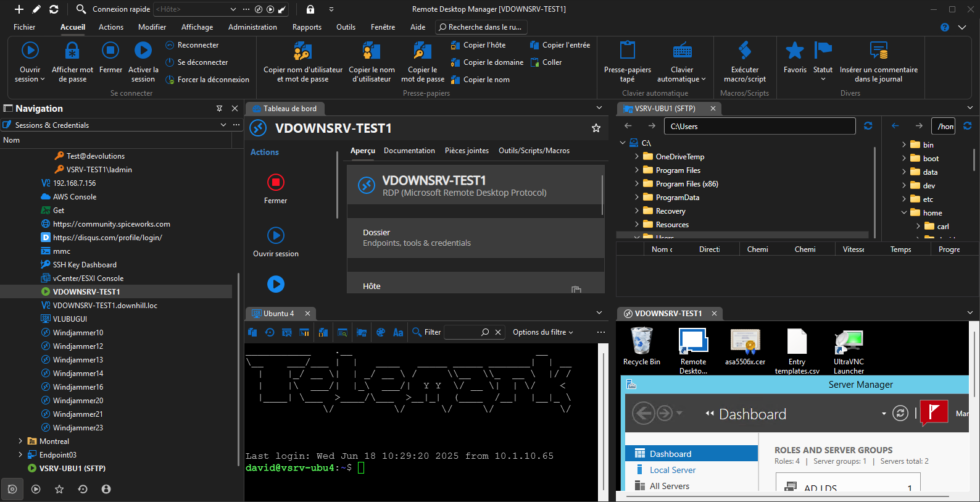980x502 pixels.
Task: Click Copier l'hôte button
Action: point(478,45)
